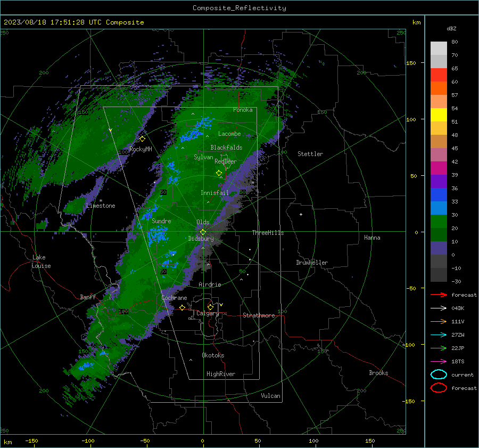Image resolution: width=479 pixels, height=448 pixels.
Task: Click the Stettler town label
Action: coord(310,154)
